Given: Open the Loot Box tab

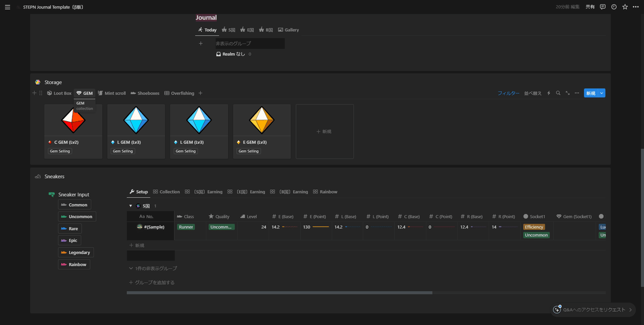Looking at the screenshot, I should [x=59, y=93].
